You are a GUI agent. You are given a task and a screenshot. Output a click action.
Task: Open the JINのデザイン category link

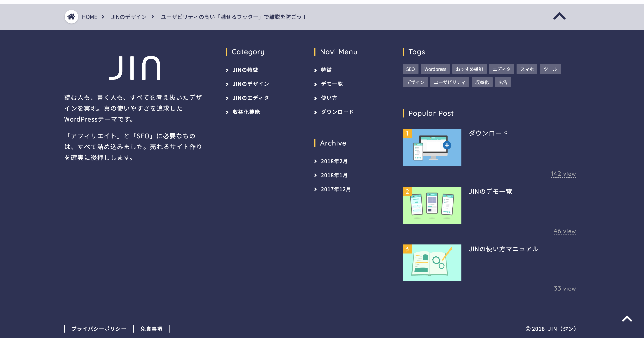tap(251, 84)
